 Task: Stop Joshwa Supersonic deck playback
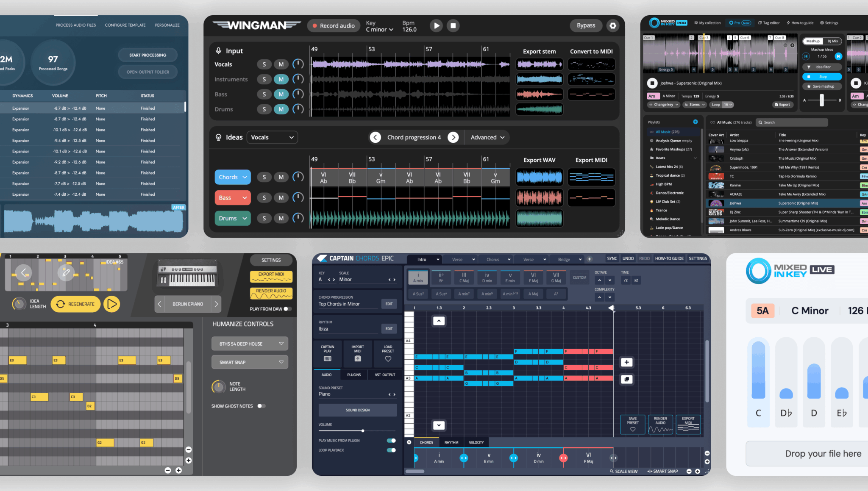pos(652,83)
